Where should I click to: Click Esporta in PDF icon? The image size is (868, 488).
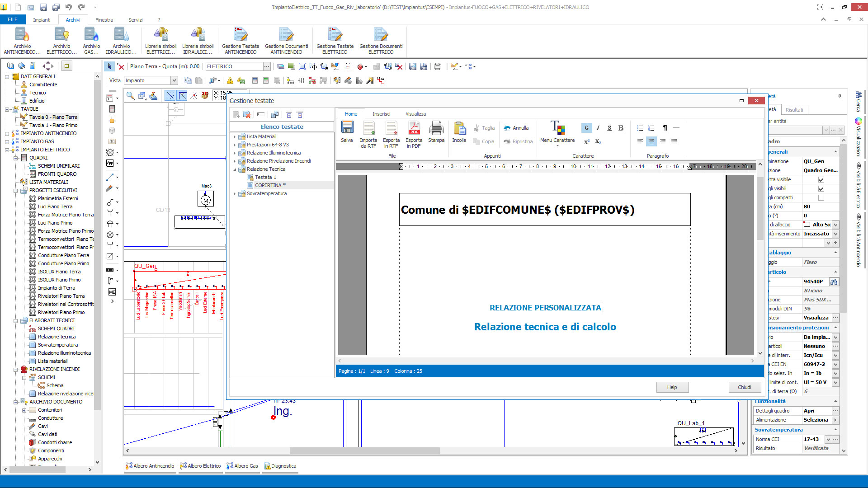point(414,135)
